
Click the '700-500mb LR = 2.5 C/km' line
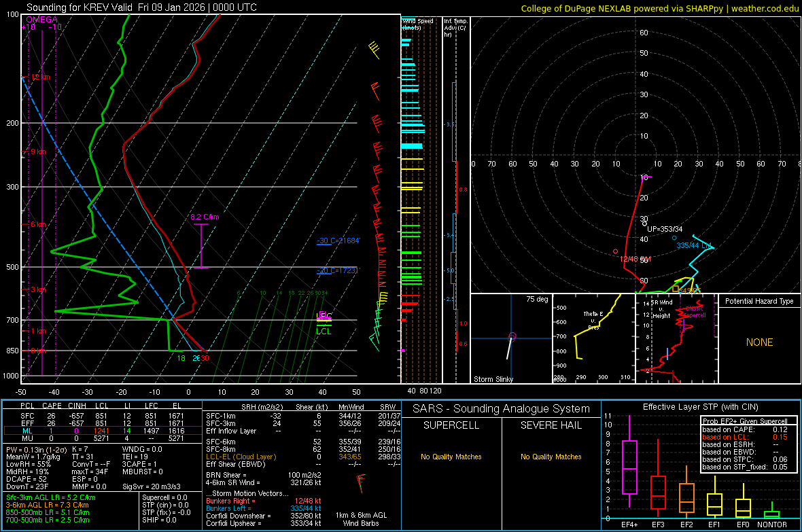tap(48, 520)
